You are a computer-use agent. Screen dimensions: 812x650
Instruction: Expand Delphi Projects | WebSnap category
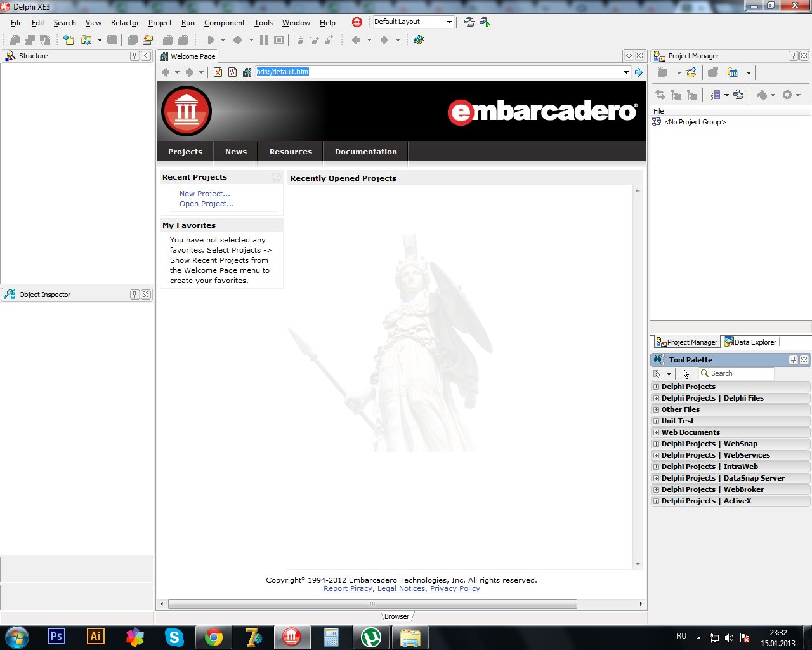point(657,444)
